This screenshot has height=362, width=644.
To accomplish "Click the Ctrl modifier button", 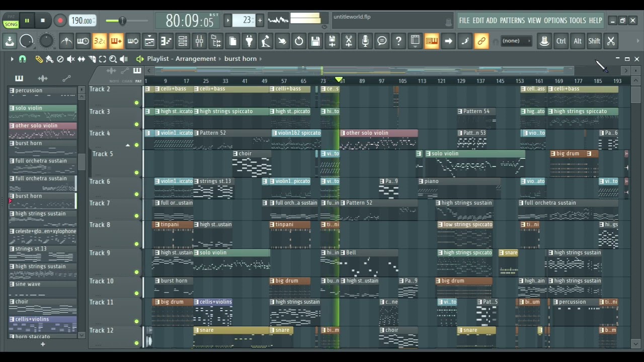I will 561,41.
